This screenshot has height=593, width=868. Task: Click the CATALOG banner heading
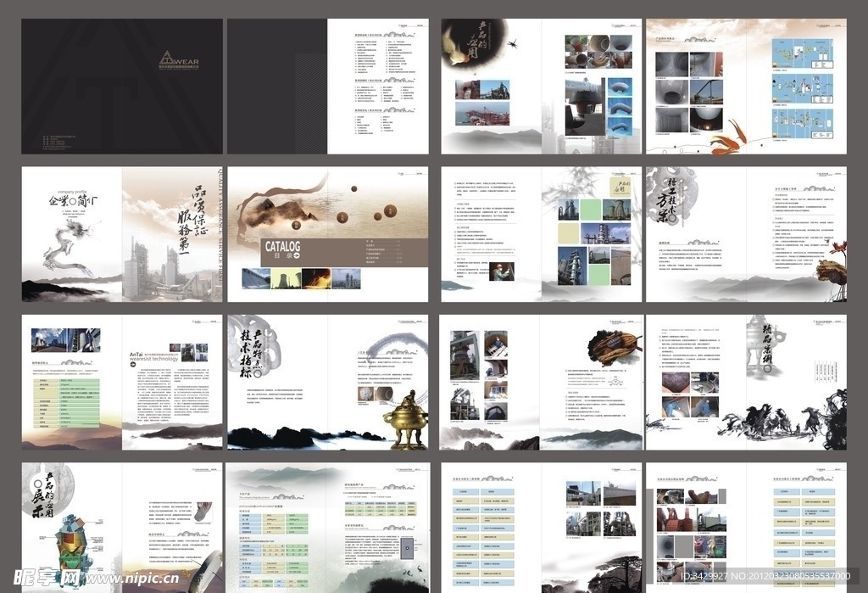point(283,246)
